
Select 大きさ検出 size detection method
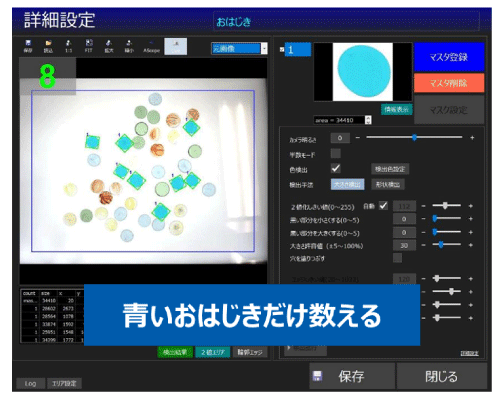347,184
